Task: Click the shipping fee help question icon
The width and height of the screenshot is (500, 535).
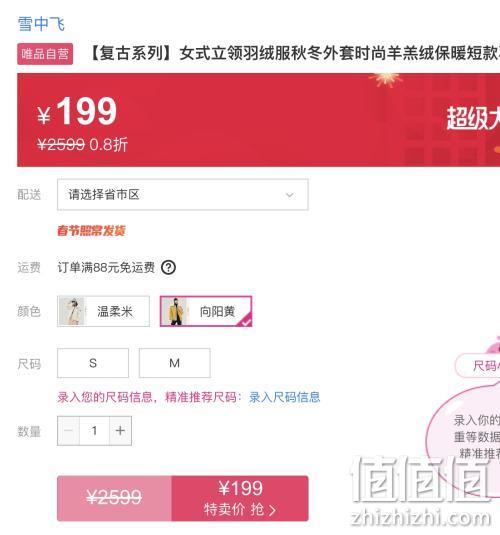Action: coord(168,268)
